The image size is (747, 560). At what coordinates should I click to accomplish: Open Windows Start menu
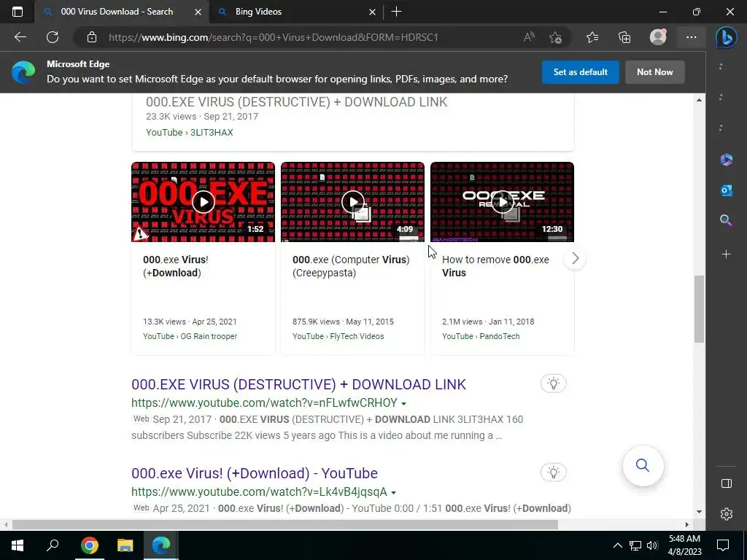[x=18, y=545]
